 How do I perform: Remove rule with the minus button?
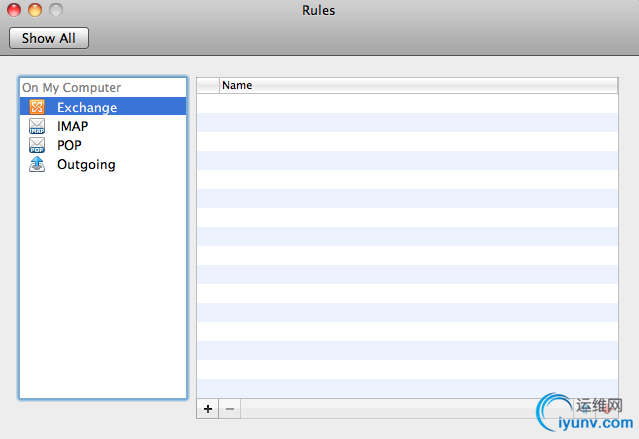pos(230,408)
